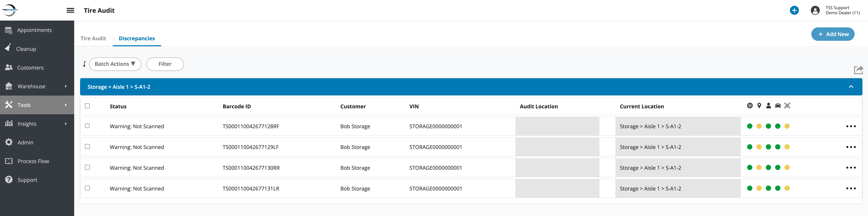This screenshot has height=216, width=868.
Task: Collapse the Storage > Aisle 1 > S-A1-2 section
Action: coord(851,87)
